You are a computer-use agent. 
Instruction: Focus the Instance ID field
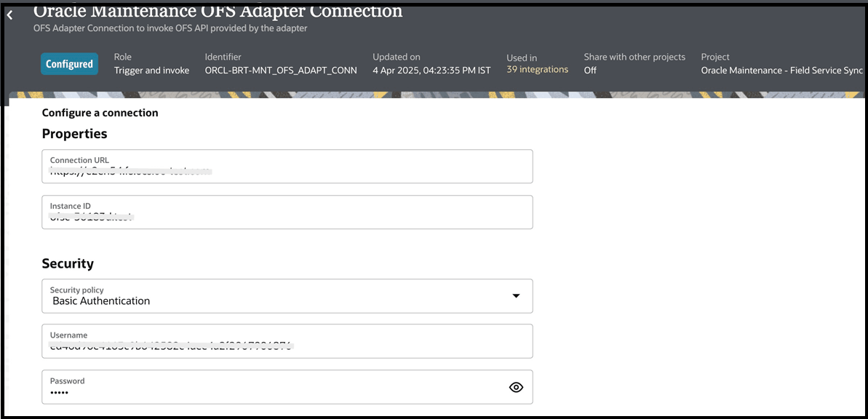[x=287, y=212]
